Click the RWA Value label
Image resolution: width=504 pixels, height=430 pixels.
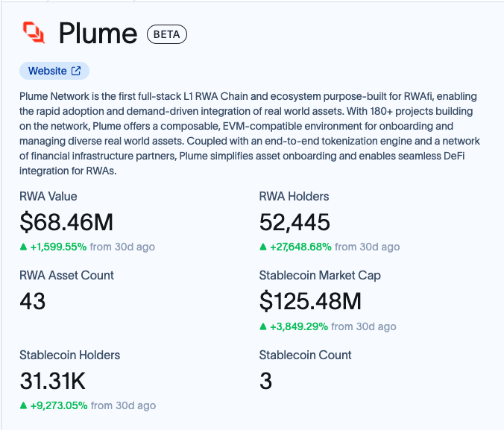click(x=48, y=196)
